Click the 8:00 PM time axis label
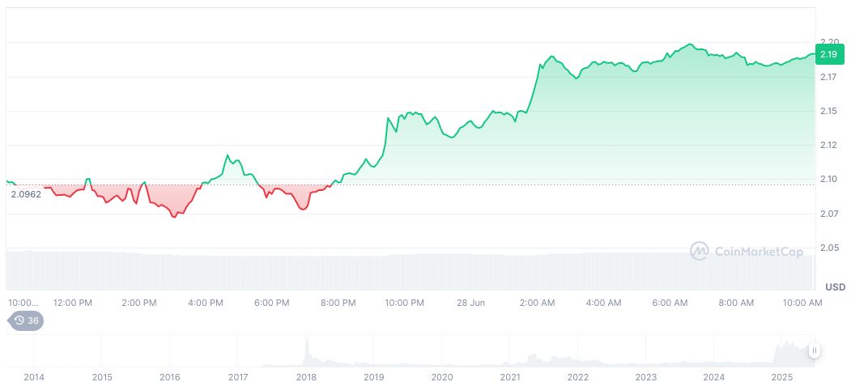This screenshot has height=386, width=868. [x=338, y=303]
